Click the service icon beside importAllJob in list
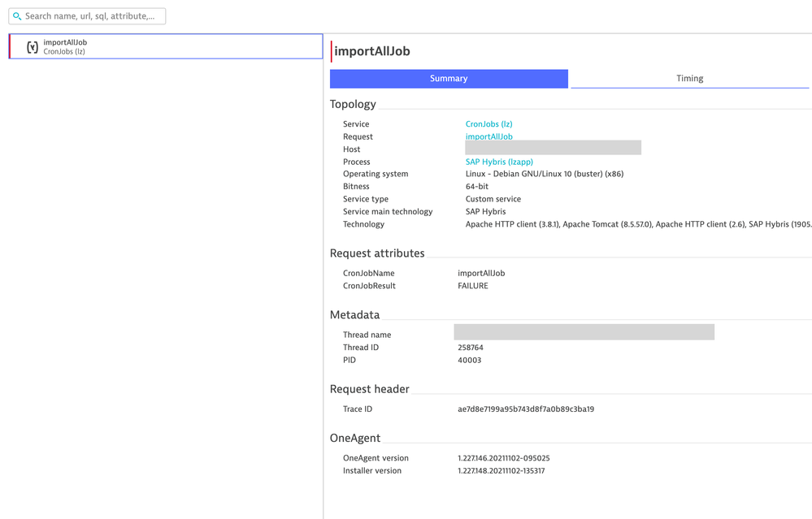Viewport: 812px width, 519px height. click(x=33, y=47)
